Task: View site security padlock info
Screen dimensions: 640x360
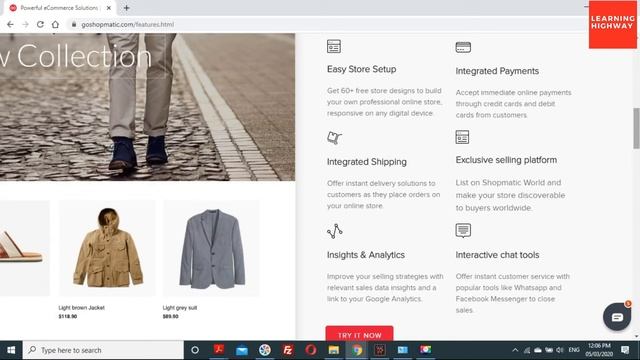Action: pyautogui.click(x=74, y=24)
